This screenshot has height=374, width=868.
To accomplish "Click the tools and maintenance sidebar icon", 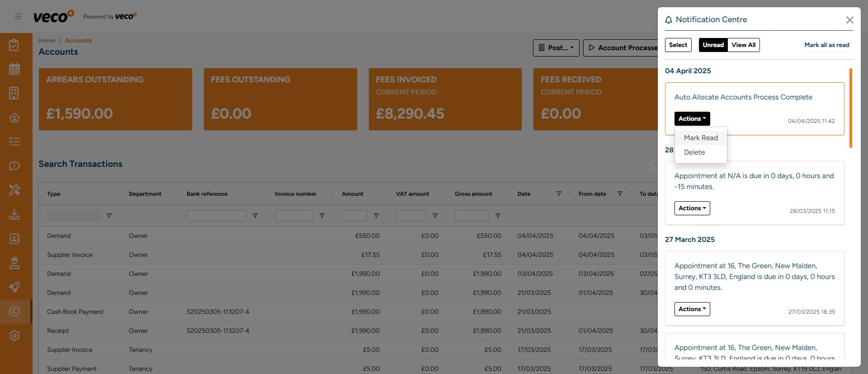I will click(14, 190).
